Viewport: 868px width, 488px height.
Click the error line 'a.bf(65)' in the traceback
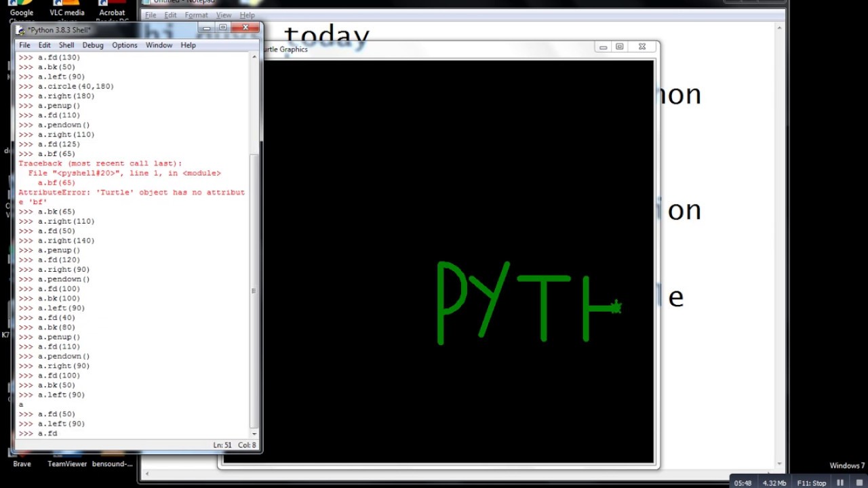[56, 183]
